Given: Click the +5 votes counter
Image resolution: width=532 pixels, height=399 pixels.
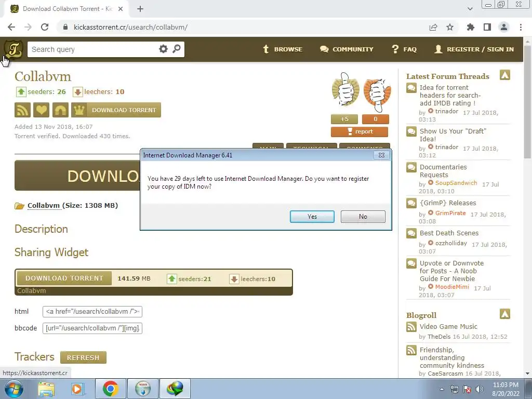Looking at the screenshot, I should [344, 119].
